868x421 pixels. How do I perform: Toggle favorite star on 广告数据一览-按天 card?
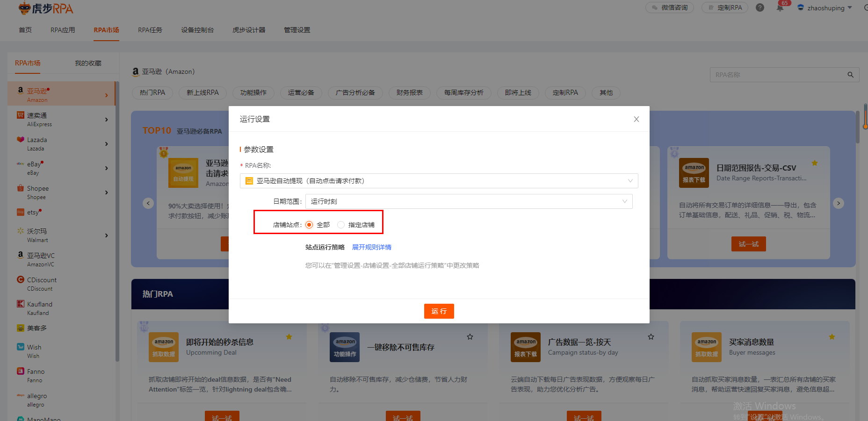(651, 337)
